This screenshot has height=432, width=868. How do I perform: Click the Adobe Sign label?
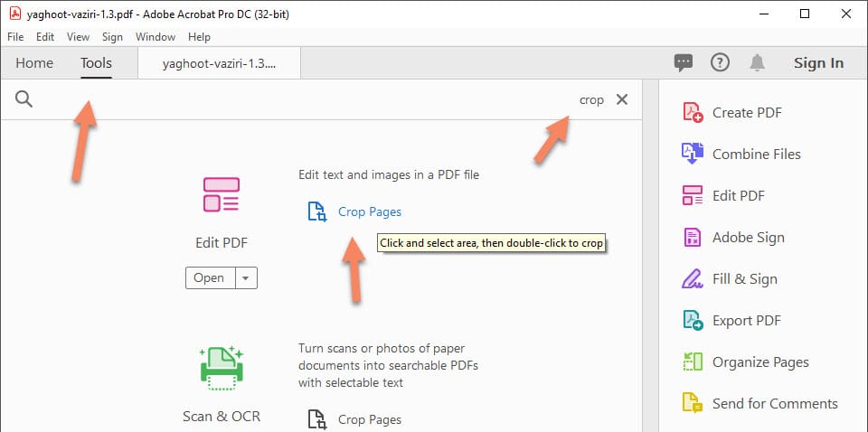[x=749, y=238]
